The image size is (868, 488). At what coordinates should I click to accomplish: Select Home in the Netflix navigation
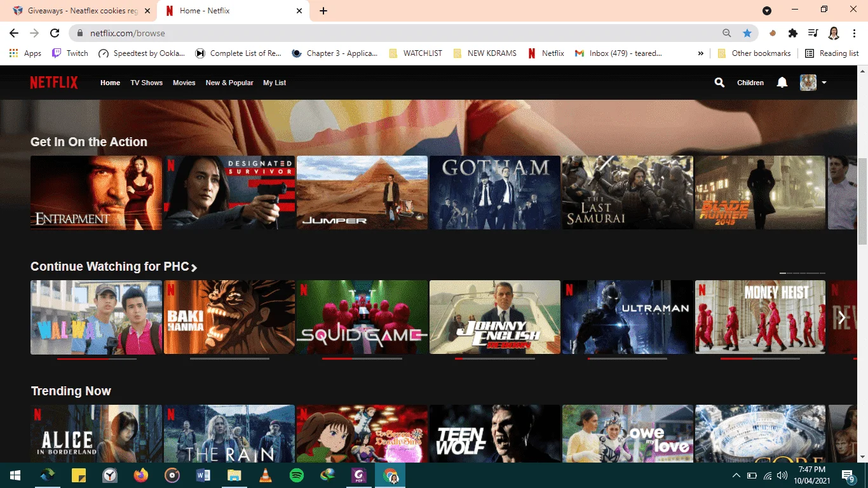(110, 83)
